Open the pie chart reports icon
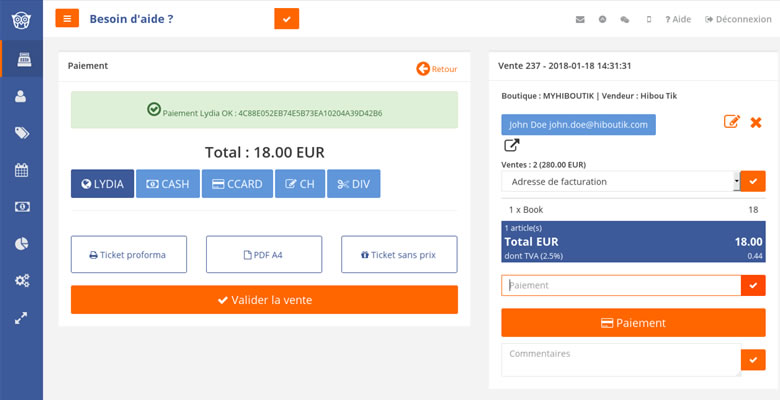Image resolution: width=780 pixels, height=400 pixels. click(x=21, y=243)
